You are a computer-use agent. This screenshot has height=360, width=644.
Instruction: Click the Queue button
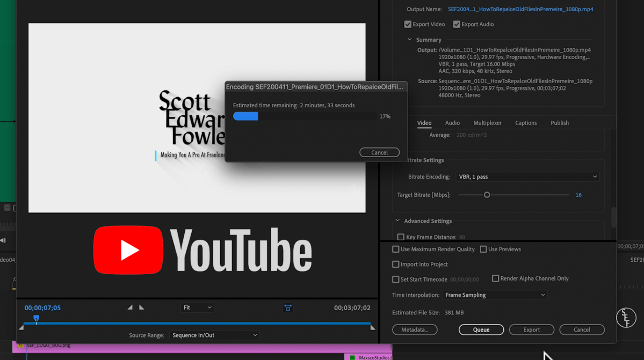click(481, 329)
